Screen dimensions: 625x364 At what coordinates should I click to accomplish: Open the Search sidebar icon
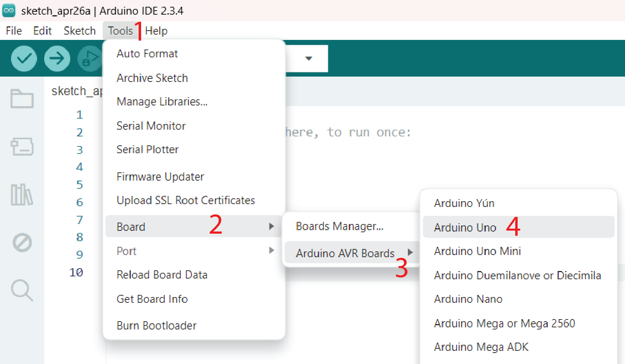click(22, 290)
